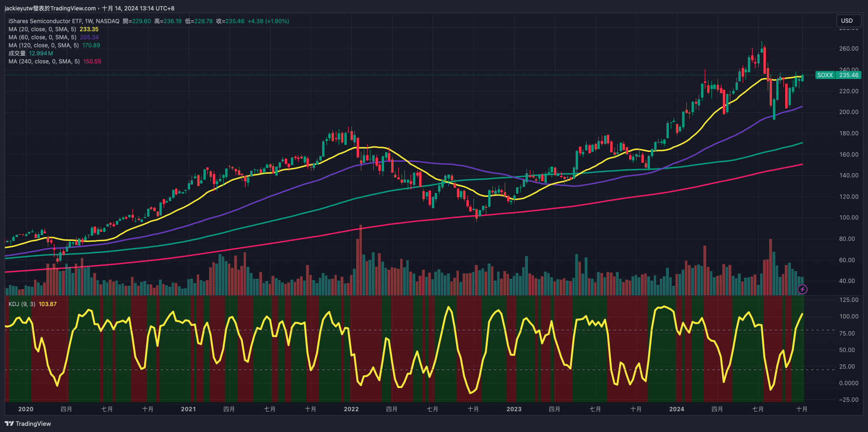Open the jackieyutw TradingView.com header link
Viewport: 868px width, 432px height.
click(50, 9)
